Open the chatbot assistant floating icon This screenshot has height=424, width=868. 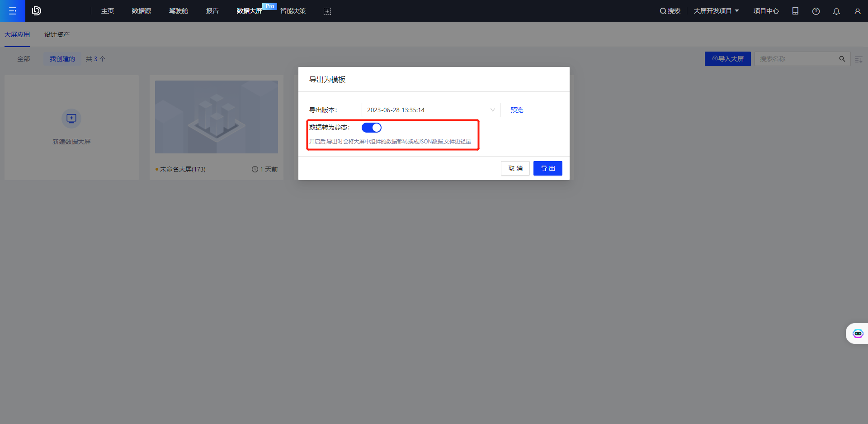pyautogui.click(x=858, y=333)
